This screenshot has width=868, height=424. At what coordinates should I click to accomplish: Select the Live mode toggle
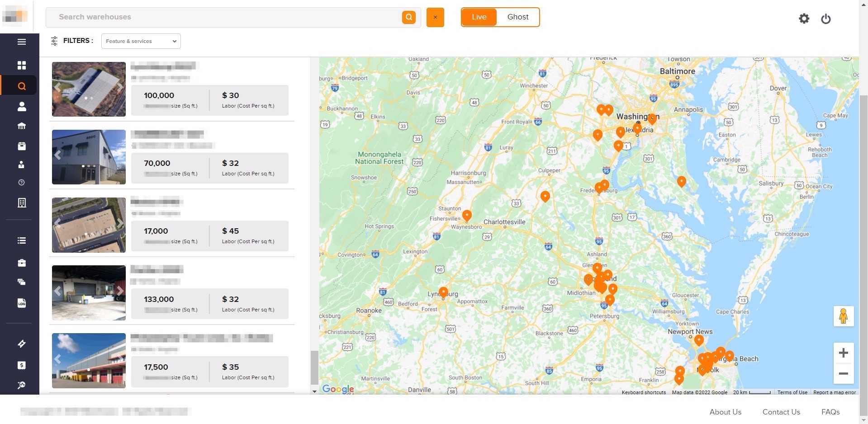[479, 17]
